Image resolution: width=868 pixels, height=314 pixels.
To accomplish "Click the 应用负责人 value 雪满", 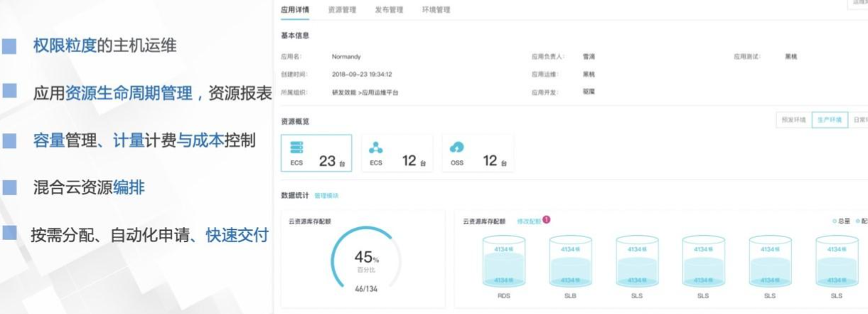I will (589, 56).
